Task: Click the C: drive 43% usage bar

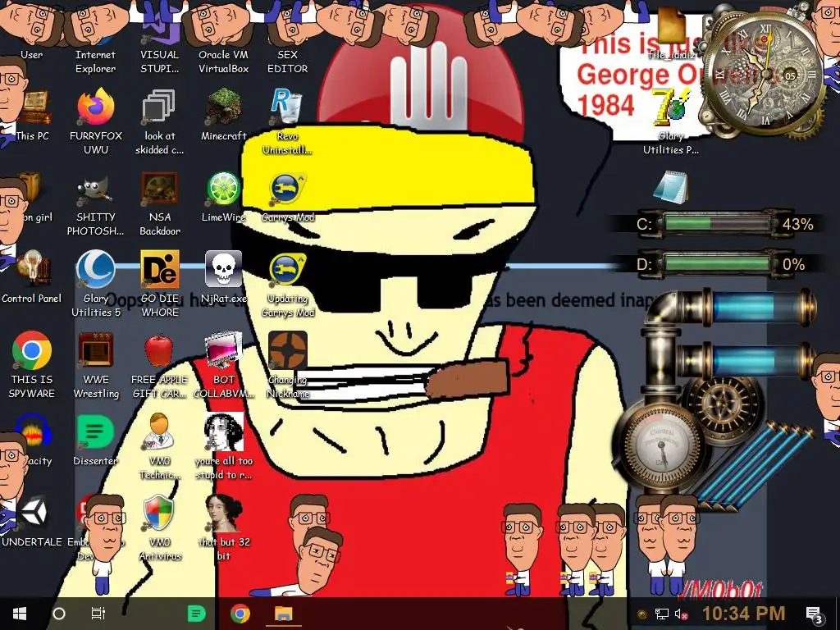Action: pyautogui.click(x=718, y=223)
